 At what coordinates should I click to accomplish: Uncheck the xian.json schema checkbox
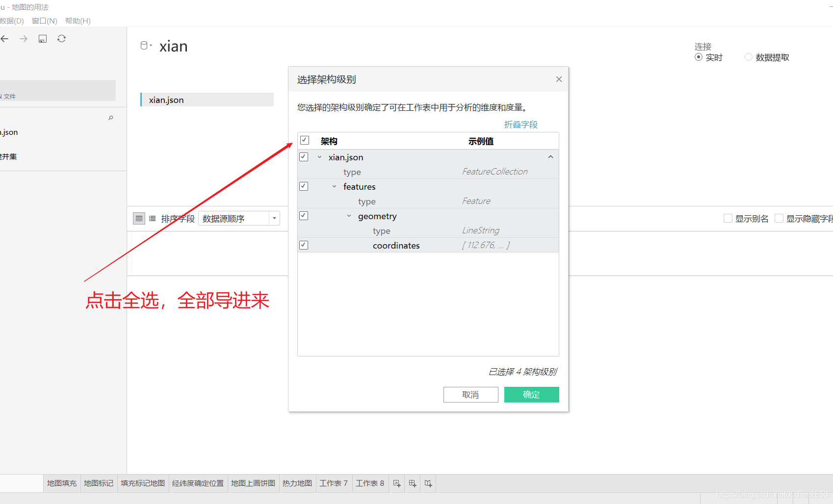(x=304, y=157)
